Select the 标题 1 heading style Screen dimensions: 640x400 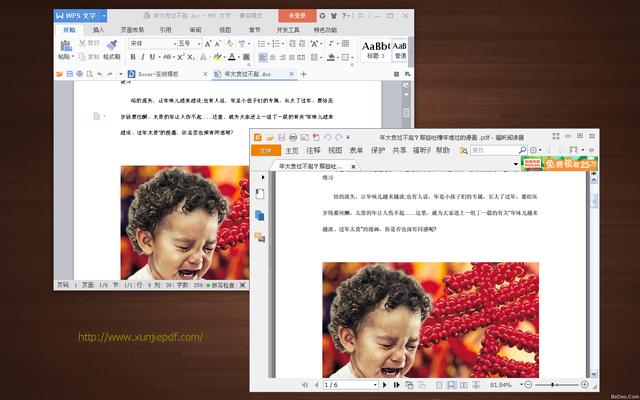click(x=376, y=50)
